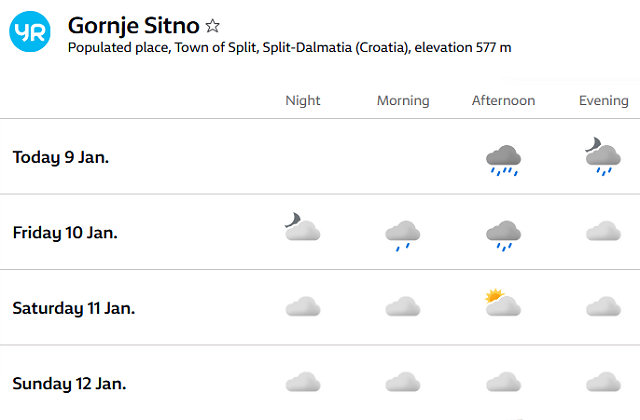Open the Today 9 Jan. forecast row
This screenshot has width=640, height=420.
320,157
